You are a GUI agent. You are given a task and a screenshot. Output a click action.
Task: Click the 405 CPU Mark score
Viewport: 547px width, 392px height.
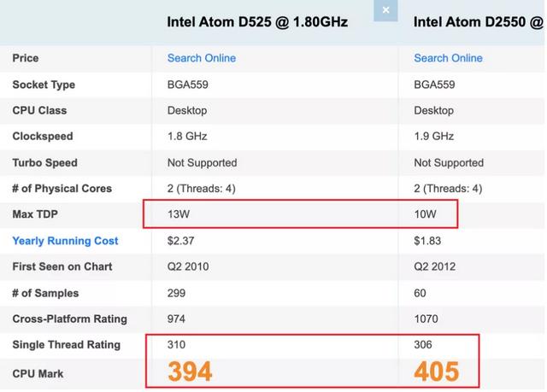(x=437, y=372)
